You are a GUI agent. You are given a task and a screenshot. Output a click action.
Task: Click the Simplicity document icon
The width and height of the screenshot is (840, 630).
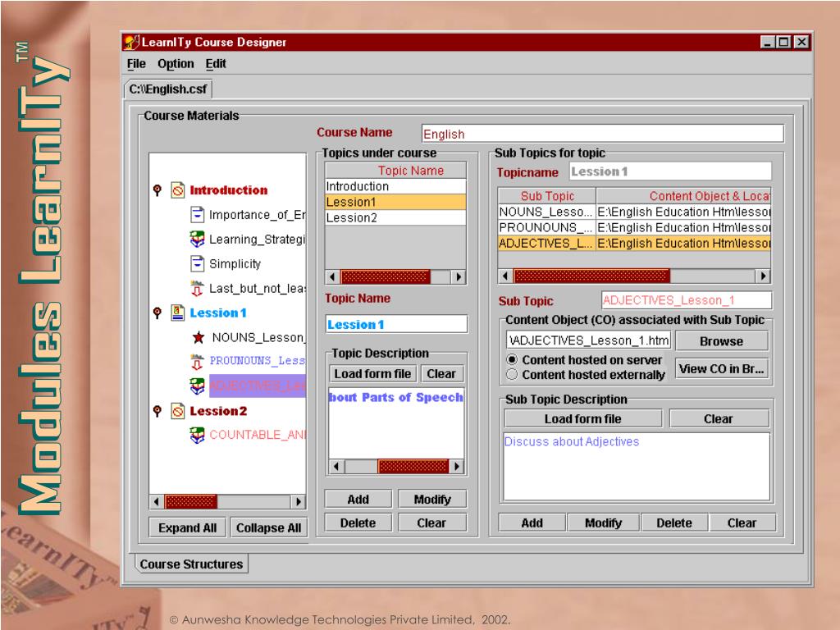[x=197, y=263]
